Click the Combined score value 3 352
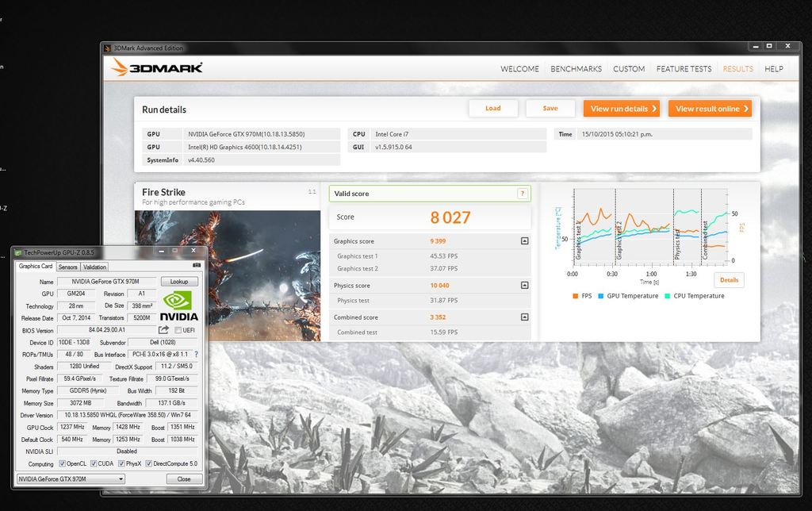Screen dimensions: 812x511 coord(438,317)
